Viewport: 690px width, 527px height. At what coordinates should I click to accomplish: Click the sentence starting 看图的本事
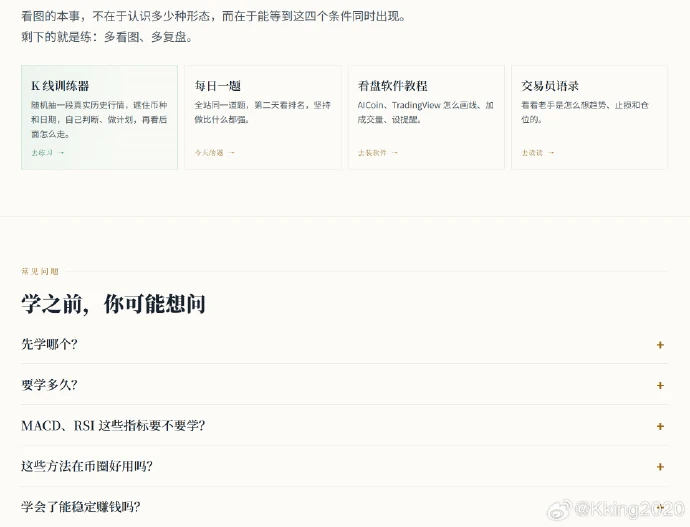pyautogui.click(x=213, y=16)
